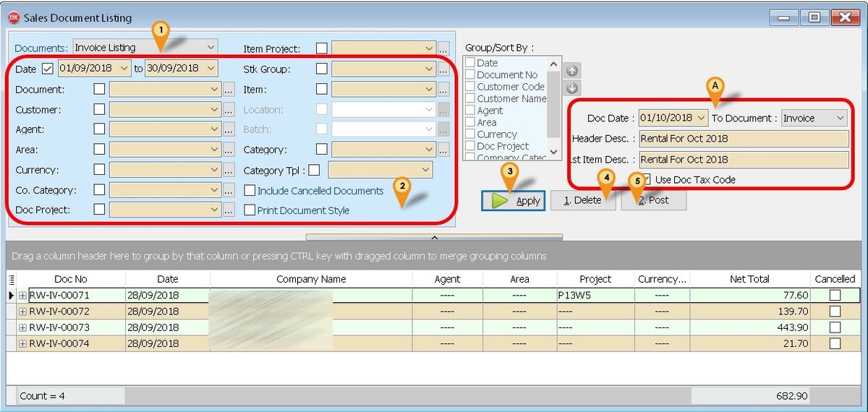Viewport: 868px width, 412px height.
Task: Click in the Header Desc. text field
Action: pos(742,139)
